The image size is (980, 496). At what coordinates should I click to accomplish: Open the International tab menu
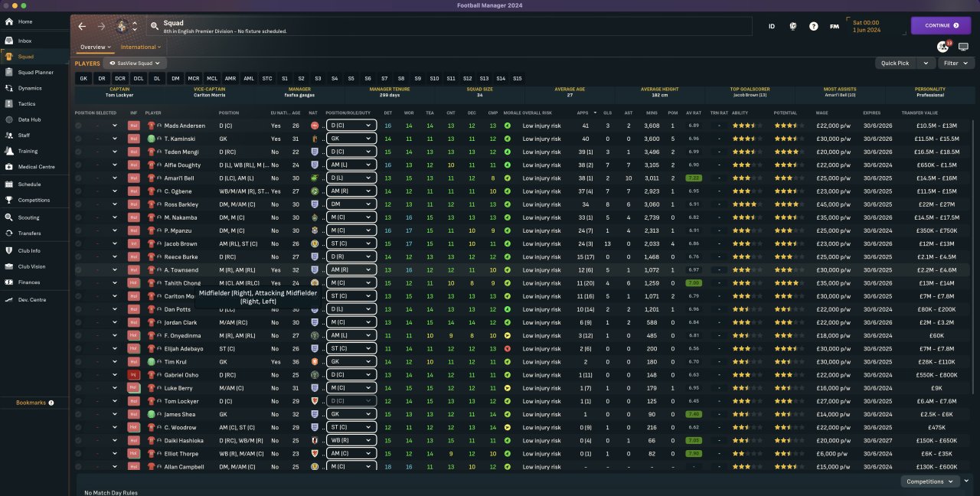(141, 47)
